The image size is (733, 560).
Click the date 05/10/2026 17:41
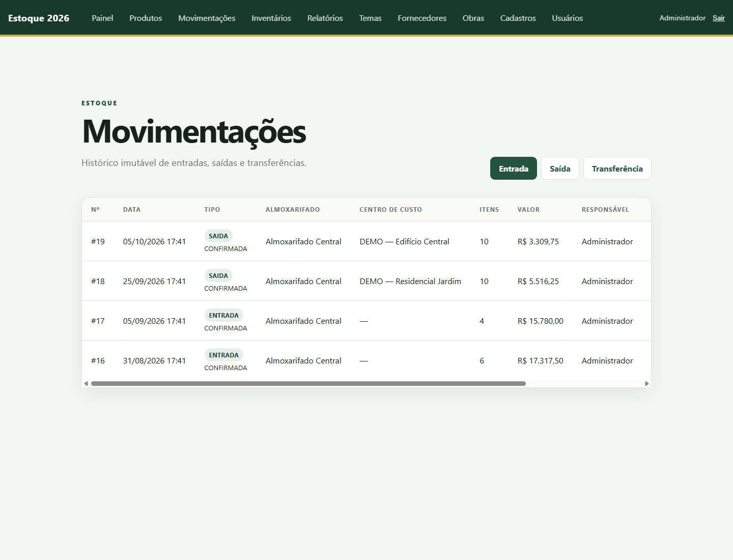[154, 241]
